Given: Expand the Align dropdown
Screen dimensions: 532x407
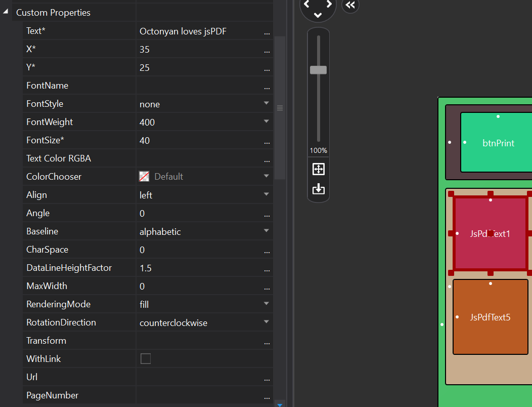Looking at the screenshot, I should tap(267, 194).
